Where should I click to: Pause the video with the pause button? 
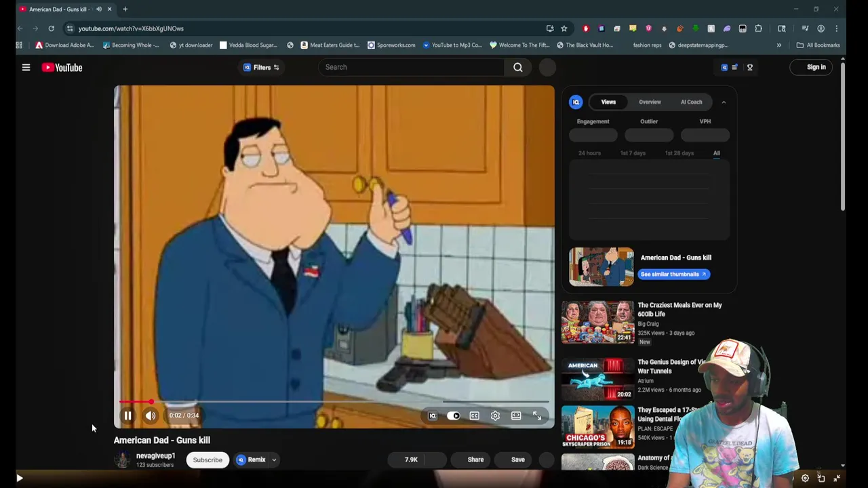[x=127, y=415]
